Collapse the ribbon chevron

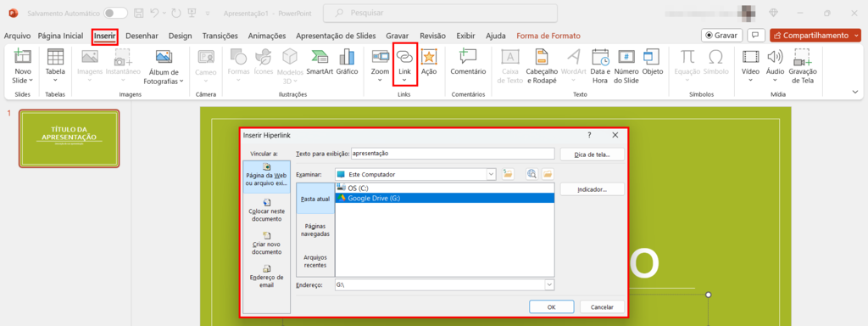(x=856, y=92)
